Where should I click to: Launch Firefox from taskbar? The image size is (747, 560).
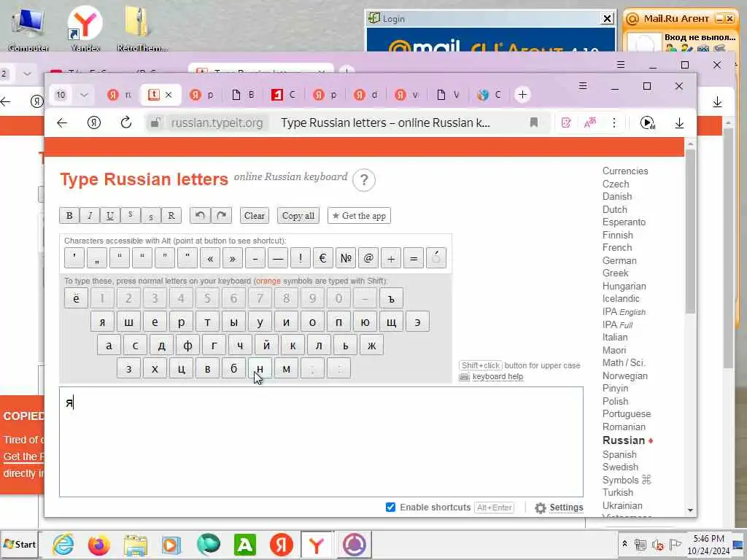click(98, 544)
